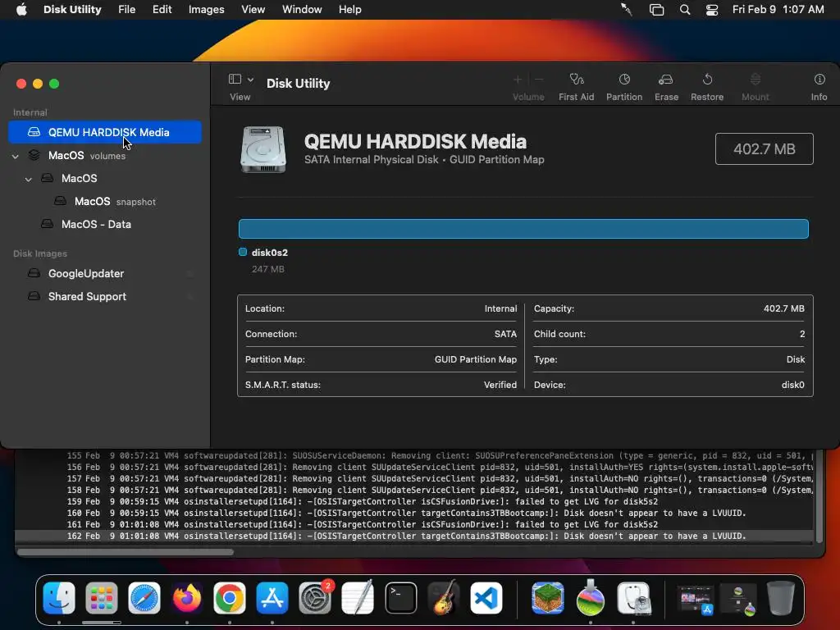Click the large hard disk drive image

pos(263,149)
